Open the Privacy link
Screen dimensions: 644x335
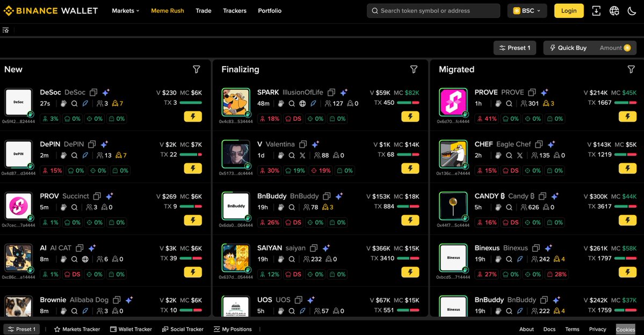pos(598,329)
